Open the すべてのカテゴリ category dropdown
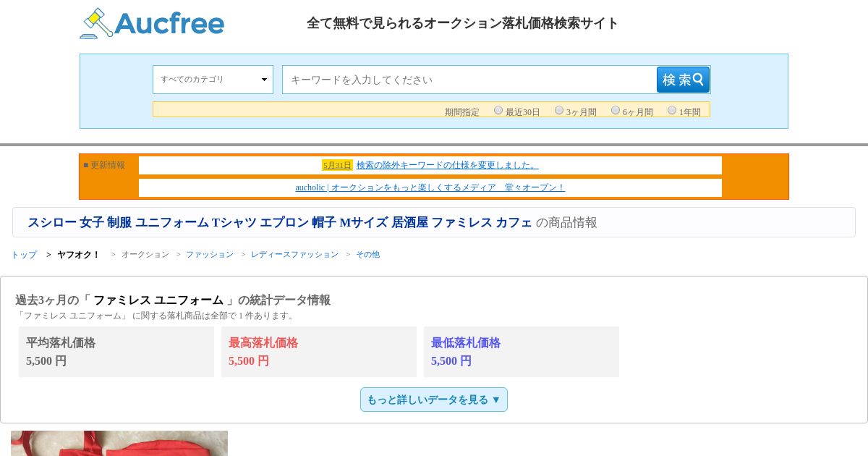This screenshot has height=456, width=868. coord(213,80)
